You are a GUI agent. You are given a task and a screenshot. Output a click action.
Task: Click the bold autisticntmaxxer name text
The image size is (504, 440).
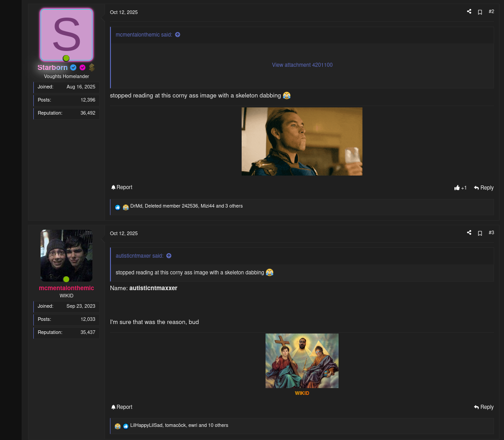pos(153,288)
